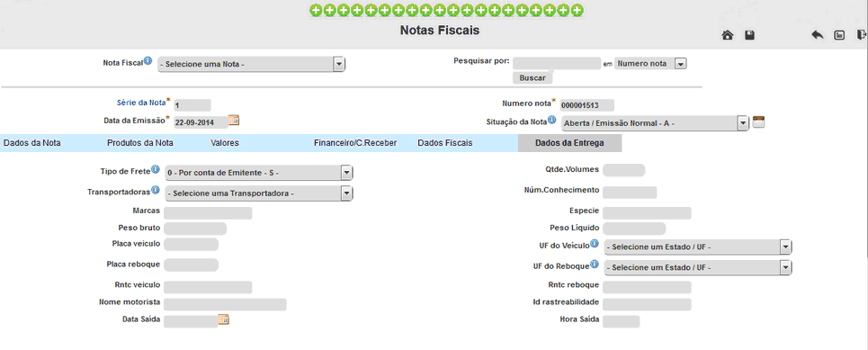Viewport: 868px width, 350px height.
Task: Click the Especie input field
Action: click(647, 213)
